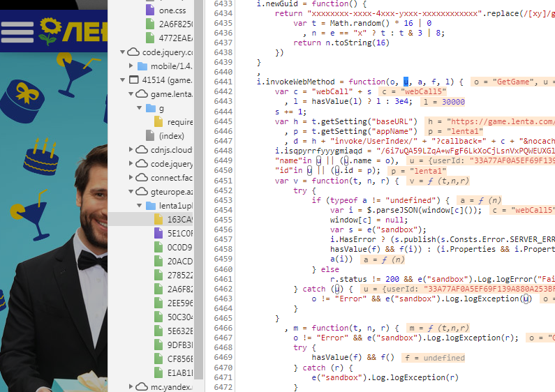The height and width of the screenshot is (392, 555).
Task: Open the 9DFB3 file
Action: (x=180, y=345)
